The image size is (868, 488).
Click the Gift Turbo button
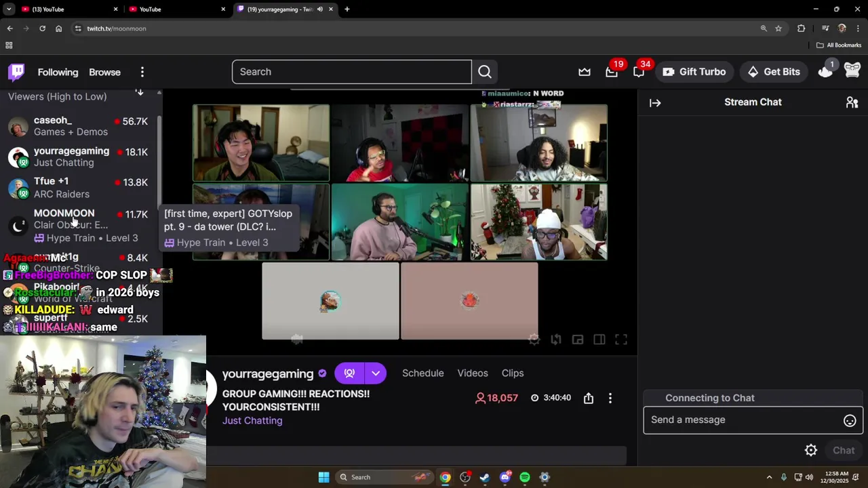pyautogui.click(x=694, y=72)
